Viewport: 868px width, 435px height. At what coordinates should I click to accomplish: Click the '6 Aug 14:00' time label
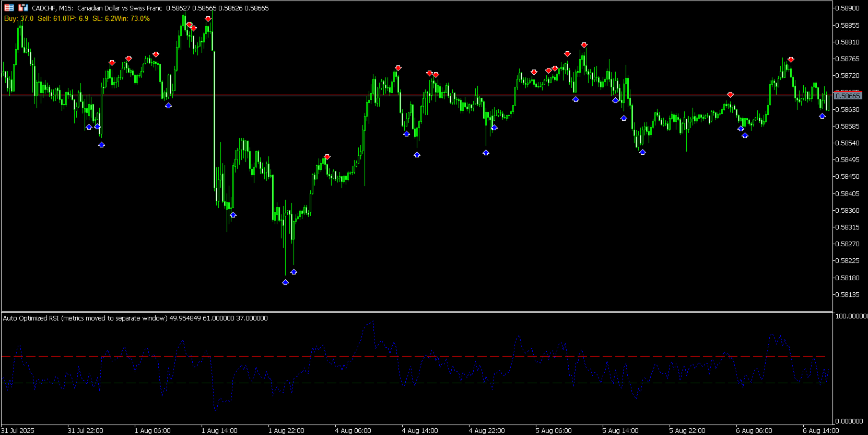tap(821, 430)
